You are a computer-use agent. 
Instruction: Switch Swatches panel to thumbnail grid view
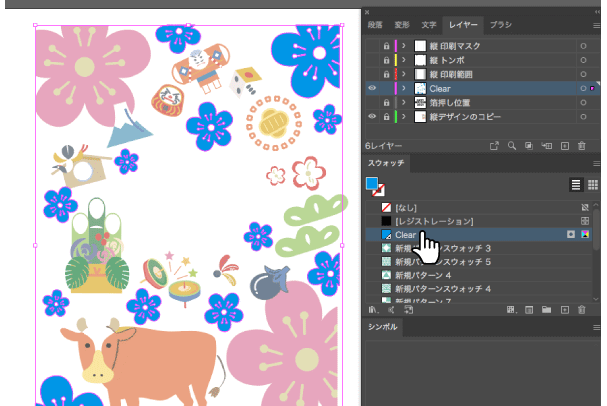pyautogui.click(x=592, y=185)
